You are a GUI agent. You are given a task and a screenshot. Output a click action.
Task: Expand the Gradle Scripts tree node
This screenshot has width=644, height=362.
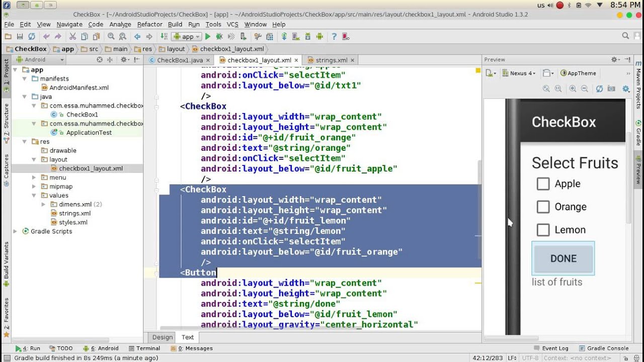click(16, 231)
